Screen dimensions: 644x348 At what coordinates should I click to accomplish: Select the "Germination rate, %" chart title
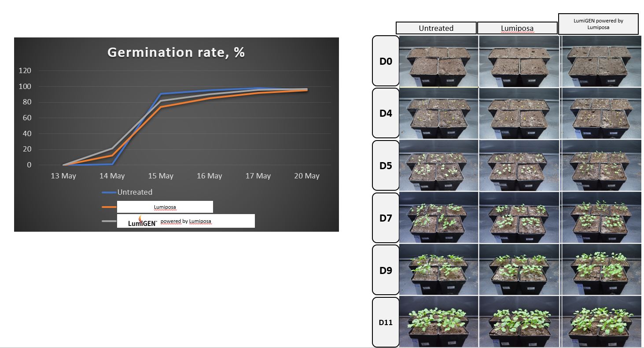coord(176,52)
